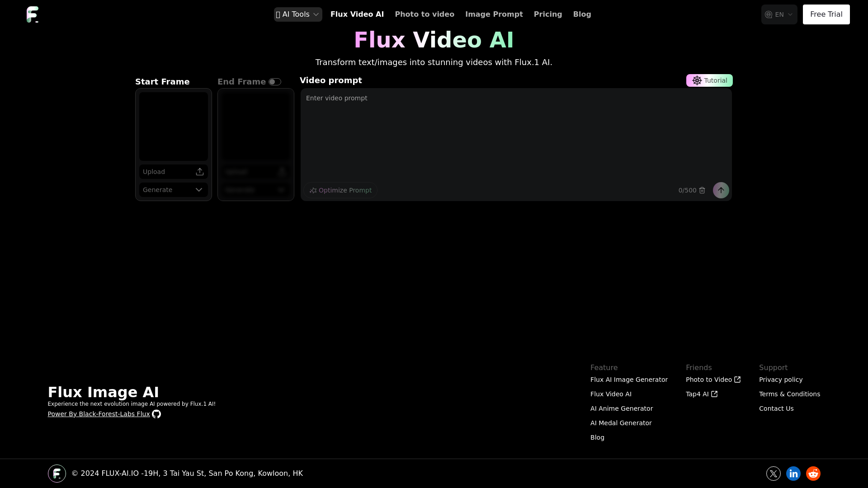
Task: Click the upload icon on Start Frame
Action: click(x=200, y=172)
